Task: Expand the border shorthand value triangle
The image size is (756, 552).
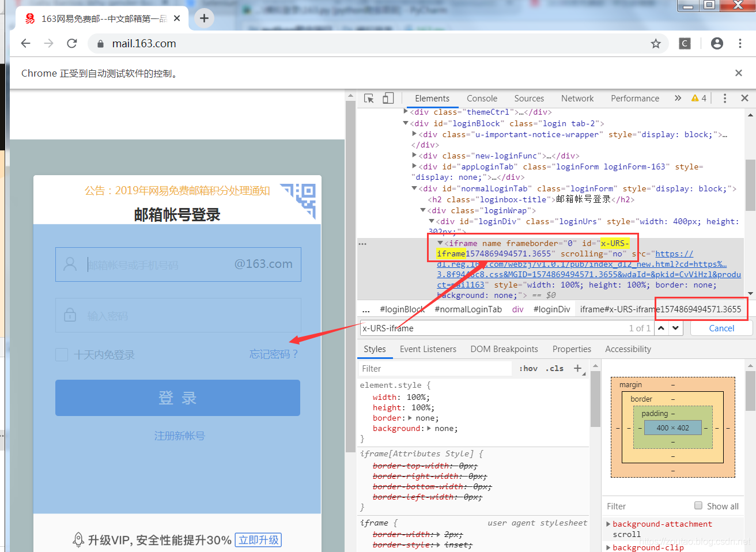Action: 410,418
